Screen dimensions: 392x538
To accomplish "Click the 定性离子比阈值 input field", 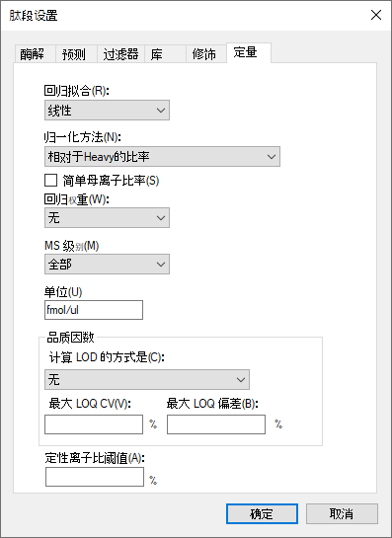I will (x=95, y=477).
